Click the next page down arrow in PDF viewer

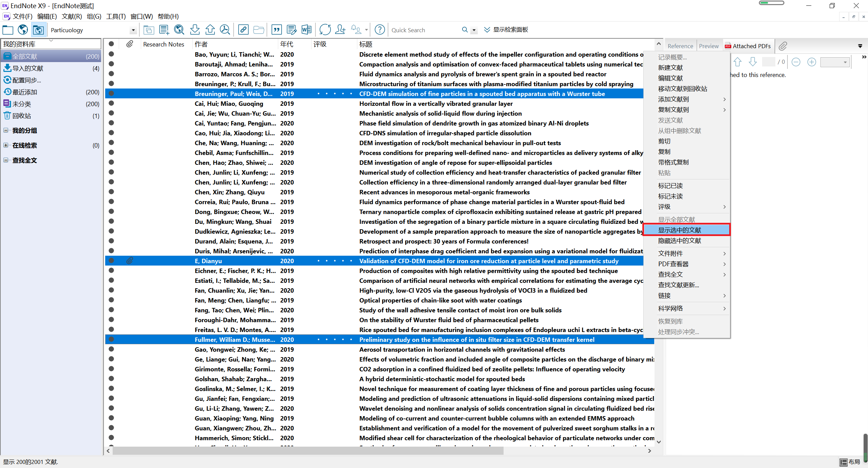pyautogui.click(x=753, y=62)
